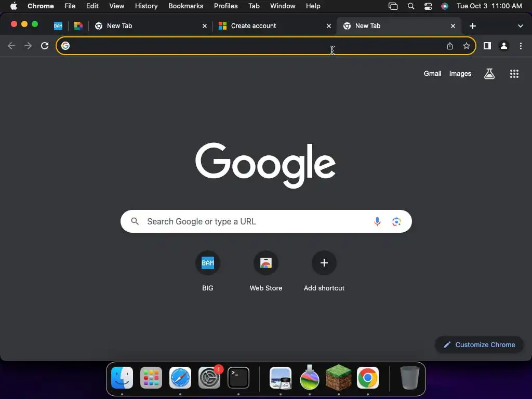
Task: Open the Edit menu
Action: 92,6
